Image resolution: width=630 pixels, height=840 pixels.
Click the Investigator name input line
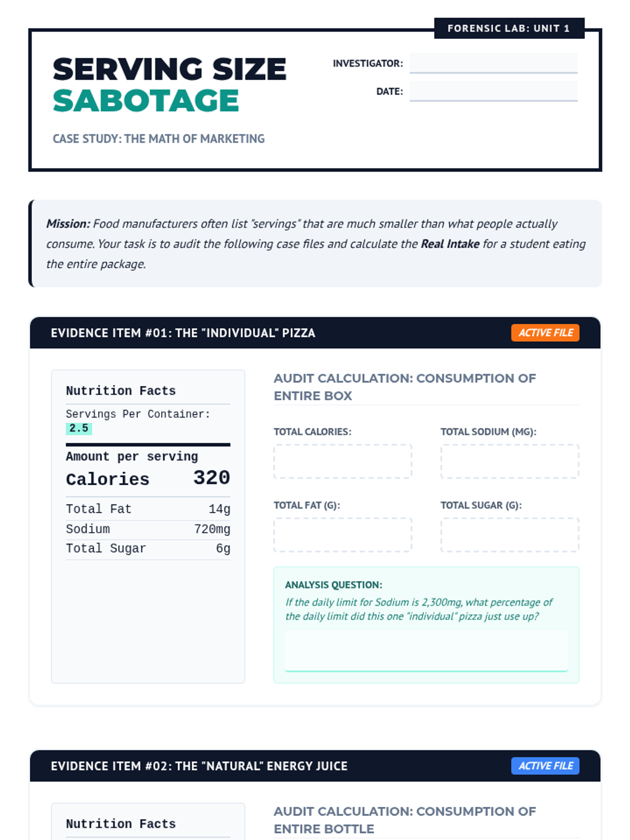493,63
